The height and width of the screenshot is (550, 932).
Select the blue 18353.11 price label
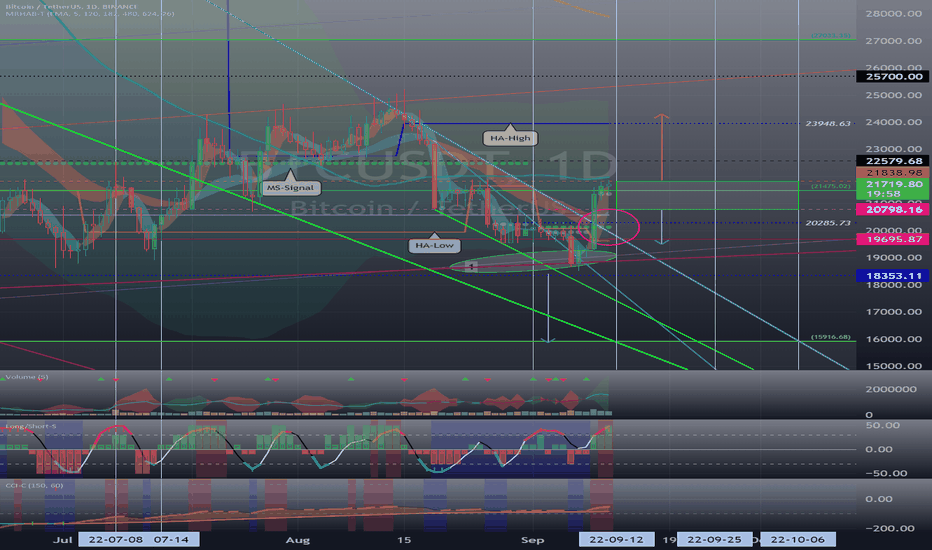point(894,276)
